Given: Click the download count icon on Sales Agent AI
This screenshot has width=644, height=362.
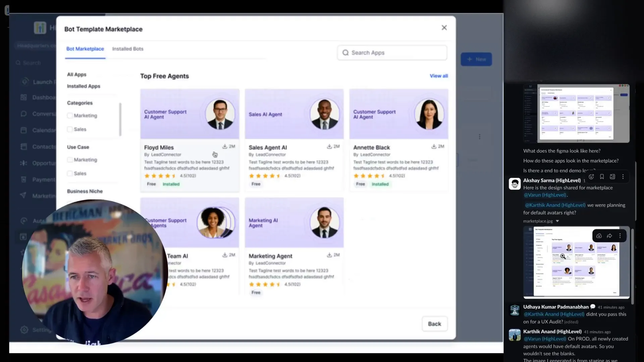Looking at the screenshot, I should coord(329,146).
